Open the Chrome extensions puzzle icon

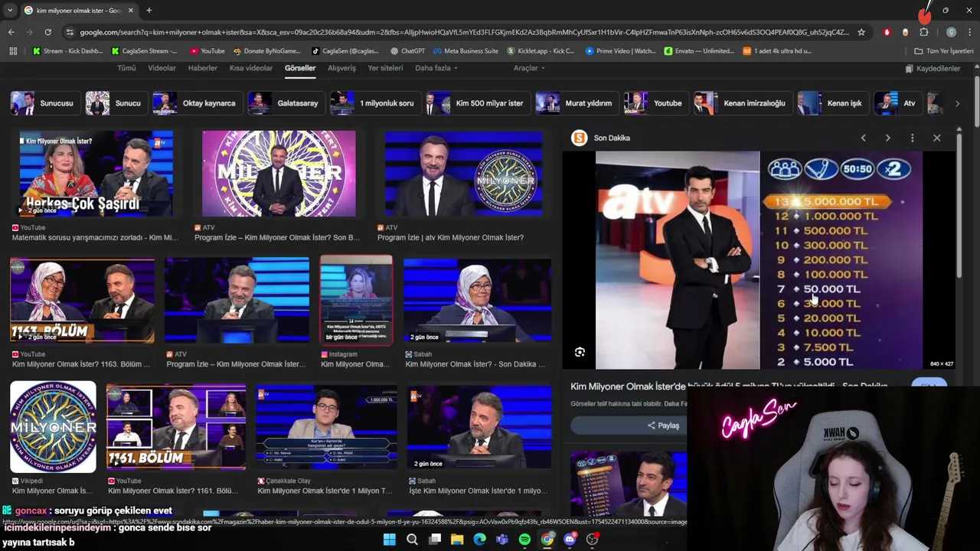click(x=924, y=32)
